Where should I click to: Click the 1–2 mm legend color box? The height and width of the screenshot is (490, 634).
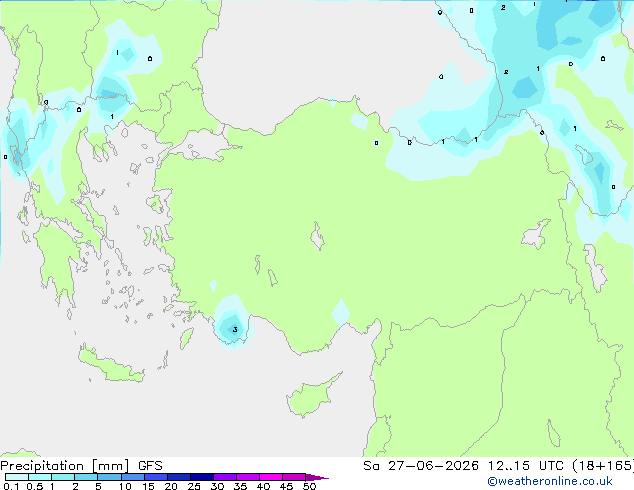[63, 477]
